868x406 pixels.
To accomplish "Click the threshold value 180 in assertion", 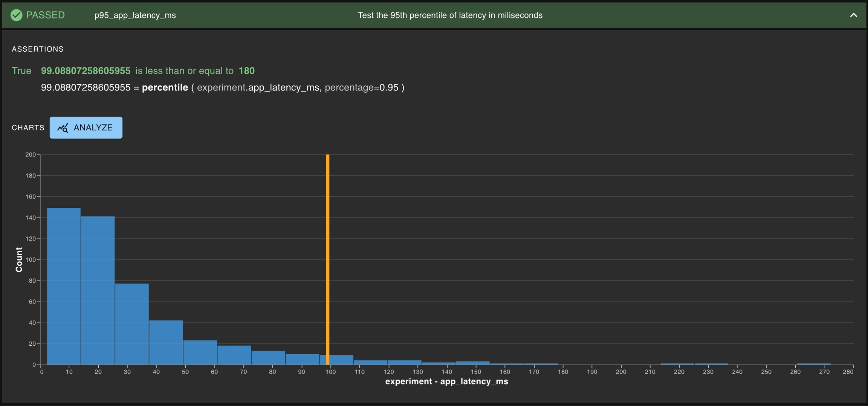I will tap(246, 71).
